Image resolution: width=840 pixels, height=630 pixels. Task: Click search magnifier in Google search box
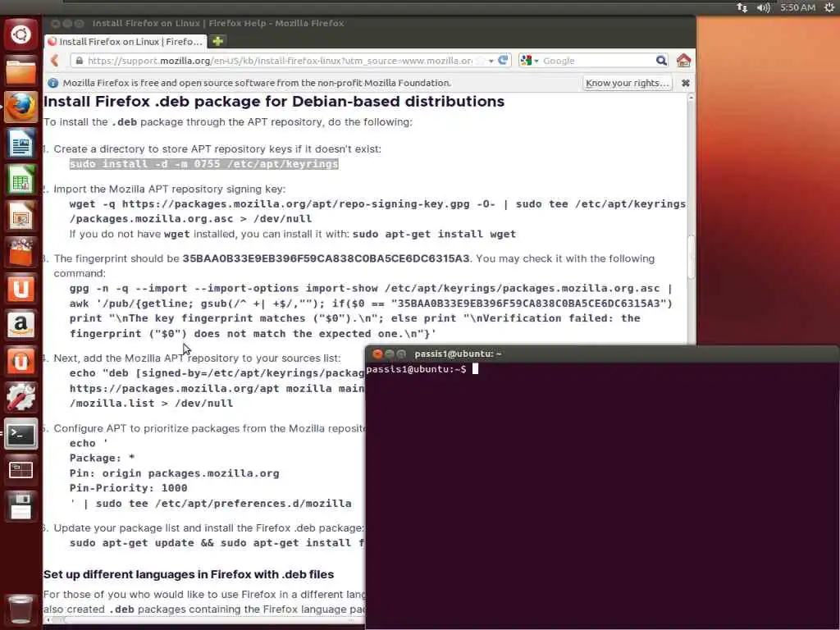662,61
